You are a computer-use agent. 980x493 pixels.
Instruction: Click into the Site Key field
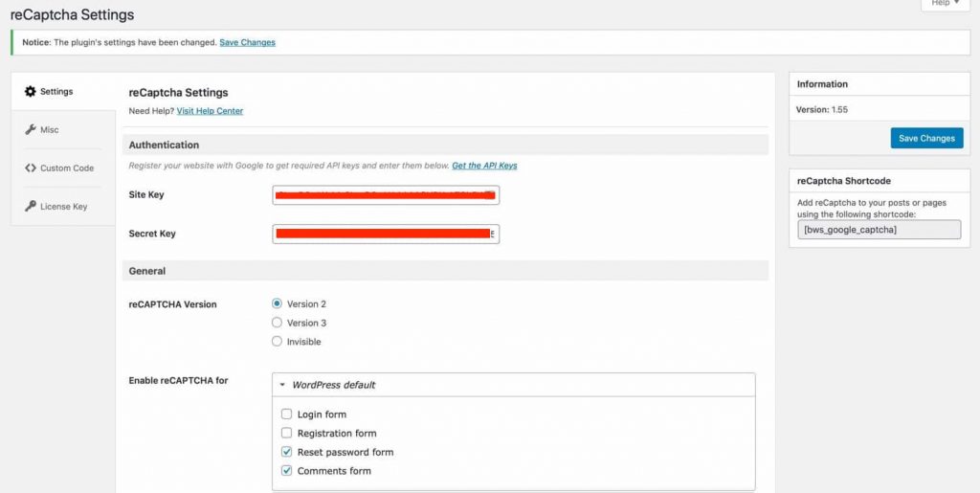[386, 195]
